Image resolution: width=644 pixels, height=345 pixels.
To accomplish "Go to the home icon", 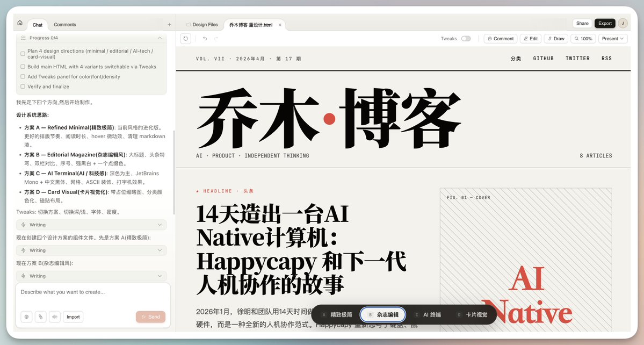I will coord(20,23).
